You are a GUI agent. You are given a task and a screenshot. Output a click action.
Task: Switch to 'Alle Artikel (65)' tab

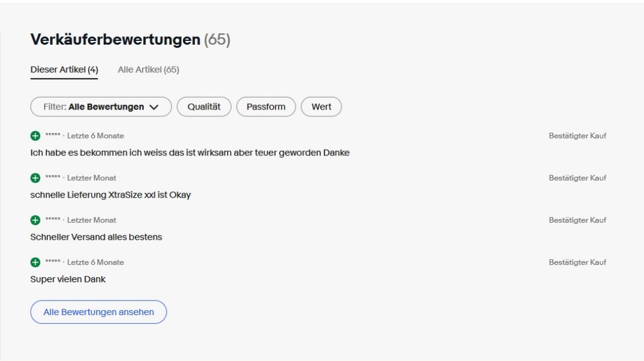point(148,69)
